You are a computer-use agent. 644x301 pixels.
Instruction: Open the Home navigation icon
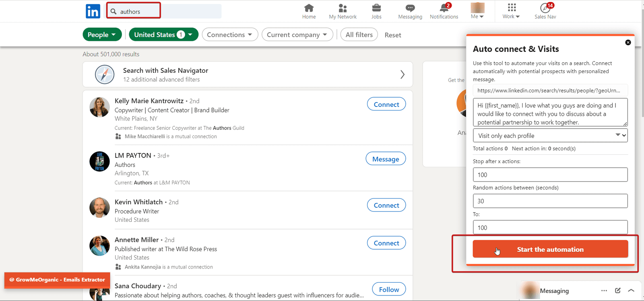309,11
